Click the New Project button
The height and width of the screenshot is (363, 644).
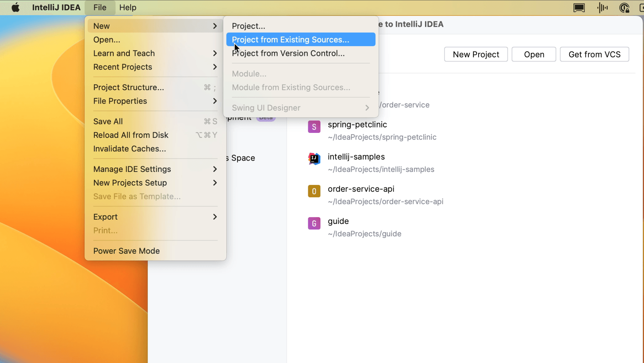click(476, 54)
